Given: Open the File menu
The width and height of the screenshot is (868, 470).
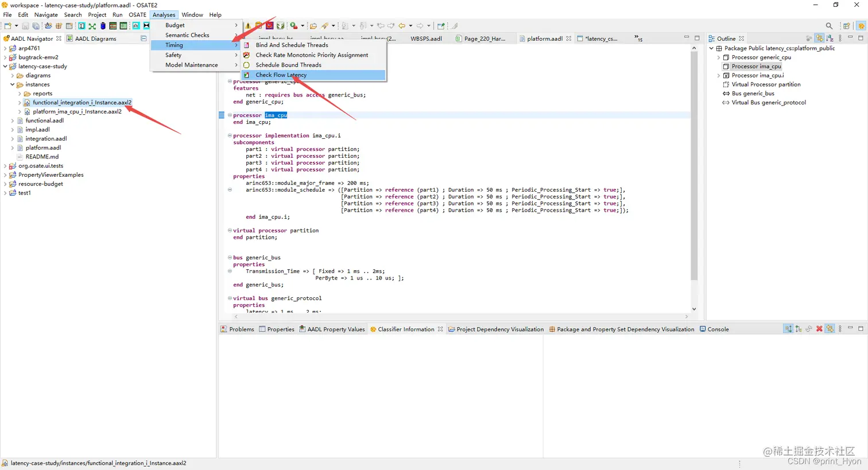Looking at the screenshot, I should [x=7, y=15].
